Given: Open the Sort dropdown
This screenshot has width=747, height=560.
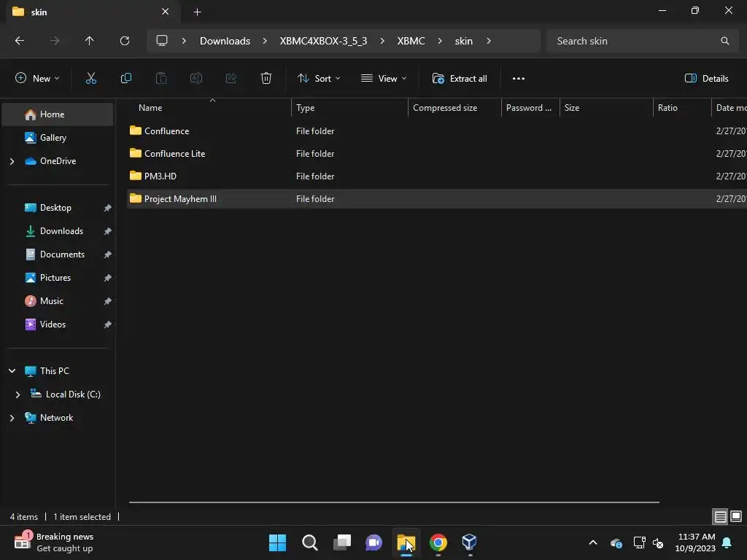Looking at the screenshot, I should coord(319,79).
